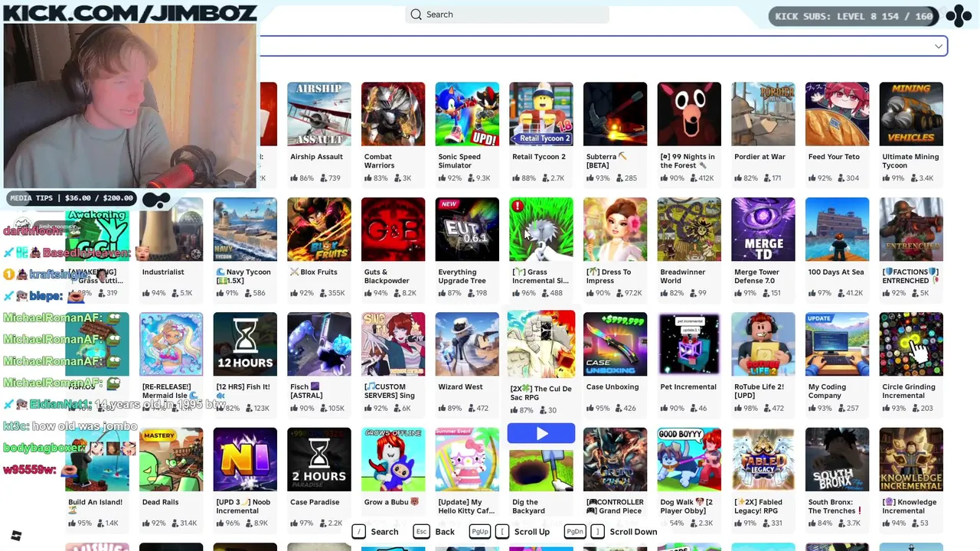Choose the Subterra [BETA] game icon

[615, 114]
